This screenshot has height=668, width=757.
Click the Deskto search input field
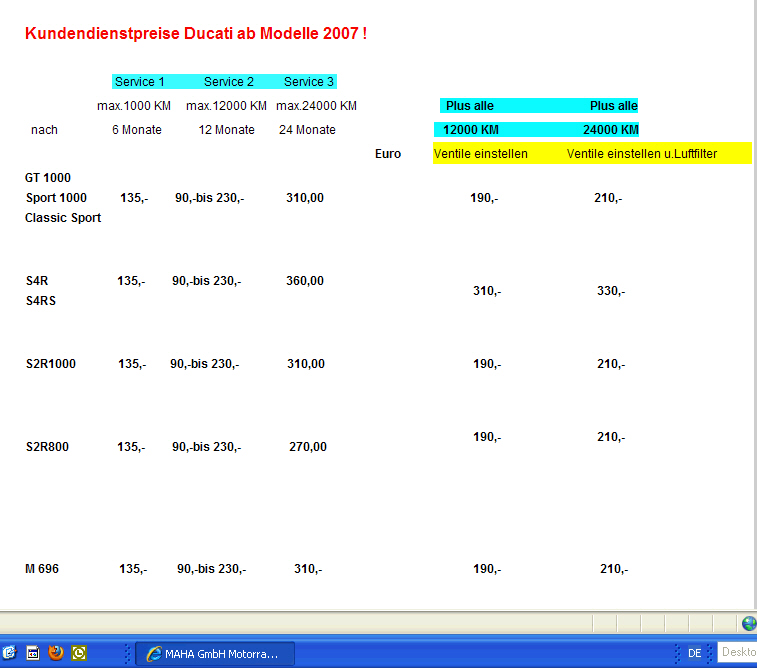click(737, 652)
